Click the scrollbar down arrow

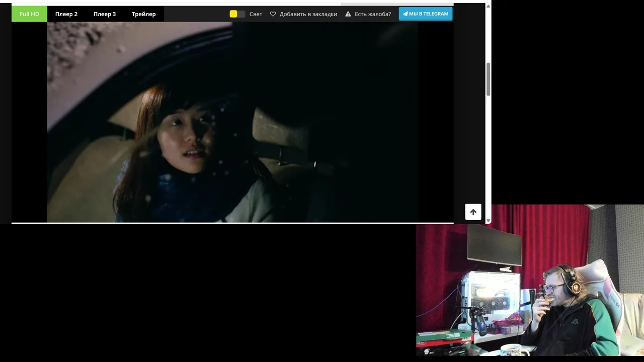click(x=488, y=221)
